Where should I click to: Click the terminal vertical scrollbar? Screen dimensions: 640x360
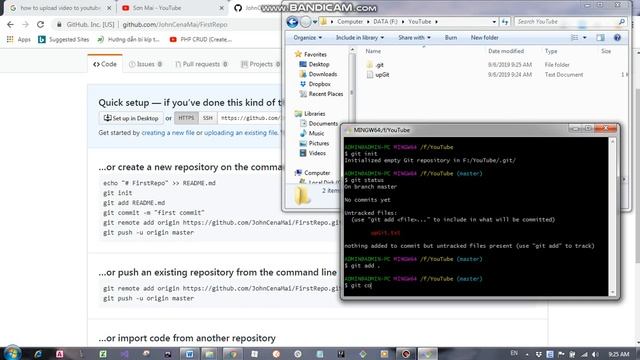click(612, 216)
